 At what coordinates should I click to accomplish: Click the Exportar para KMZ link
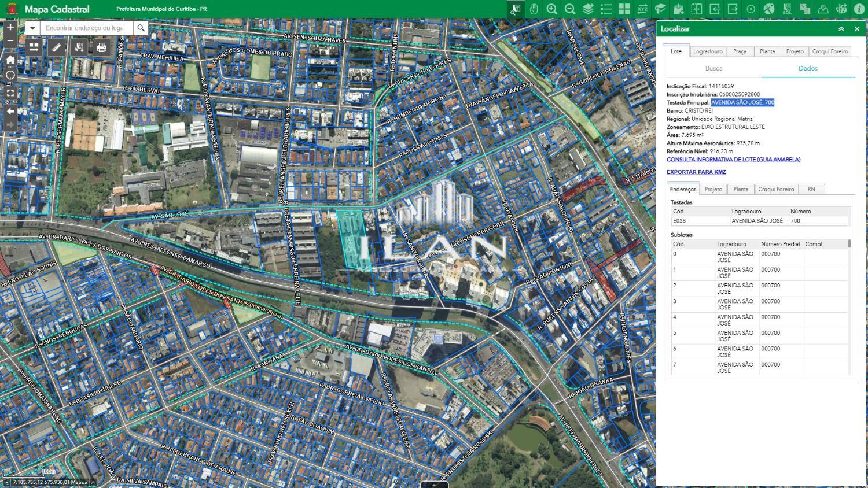(696, 172)
